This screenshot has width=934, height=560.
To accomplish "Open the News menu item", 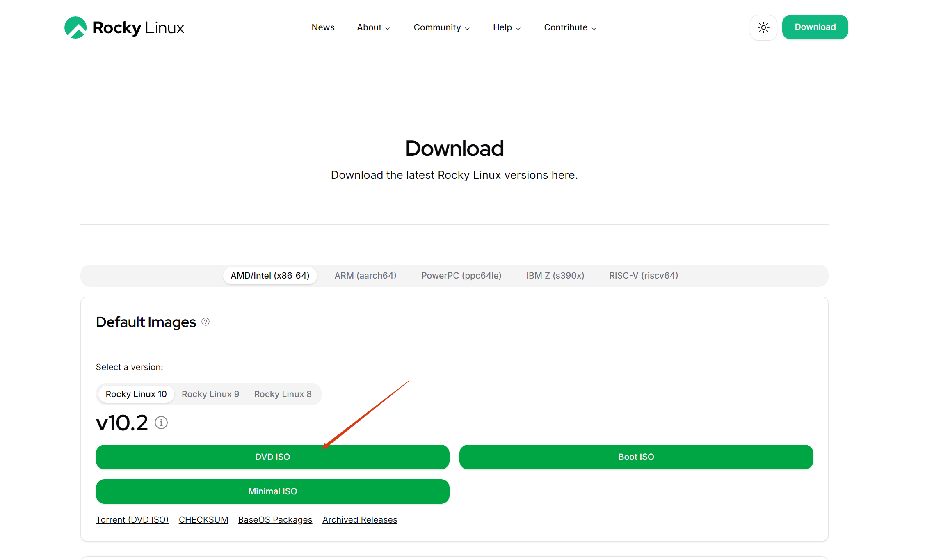I will pyautogui.click(x=323, y=27).
